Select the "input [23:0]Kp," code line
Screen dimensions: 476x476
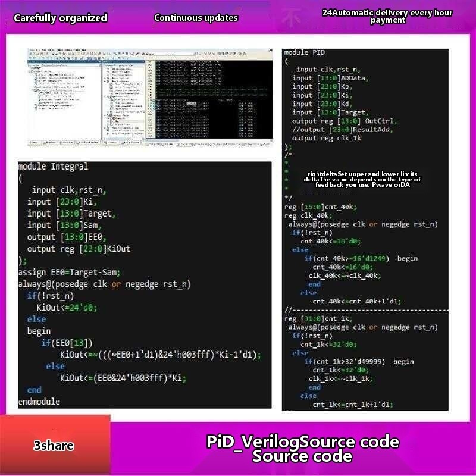tap(322, 87)
